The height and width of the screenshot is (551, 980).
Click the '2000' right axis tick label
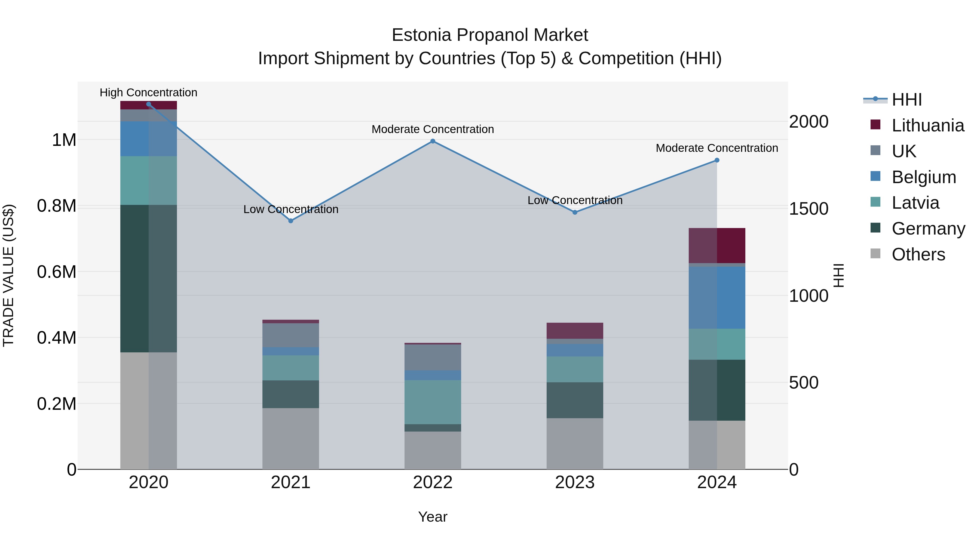pos(809,122)
